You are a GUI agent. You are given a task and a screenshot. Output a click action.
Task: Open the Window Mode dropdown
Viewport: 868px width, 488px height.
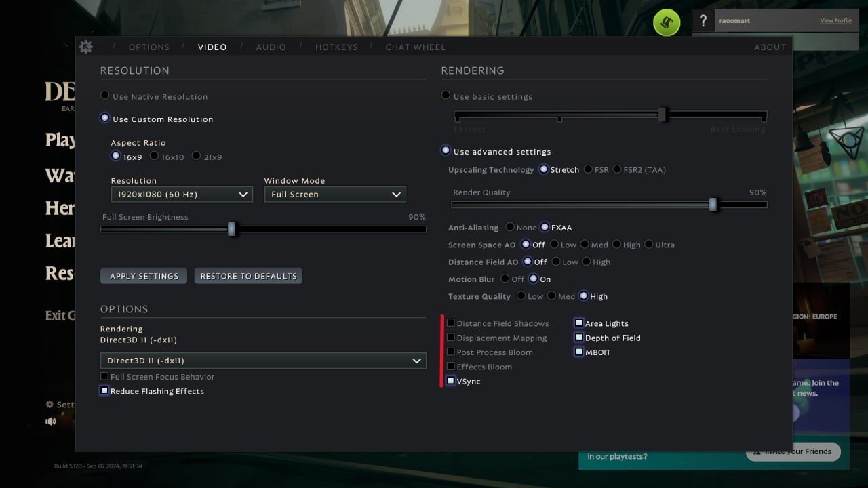[335, 195]
